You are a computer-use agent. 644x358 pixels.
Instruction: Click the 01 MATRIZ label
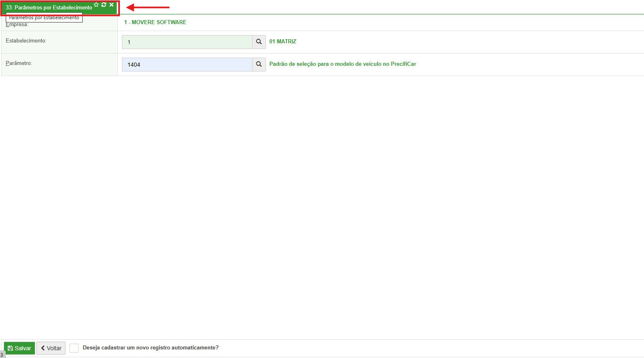pyautogui.click(x=283, y=41)
